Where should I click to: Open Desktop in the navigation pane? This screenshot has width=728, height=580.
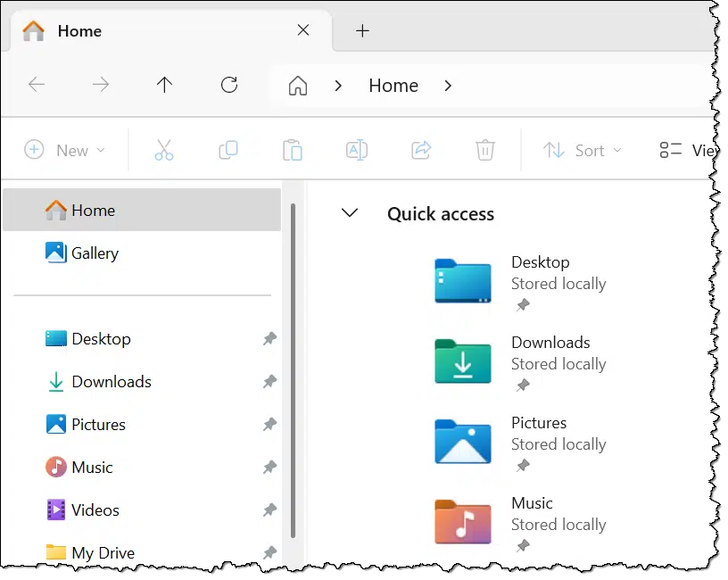point(142,338)
